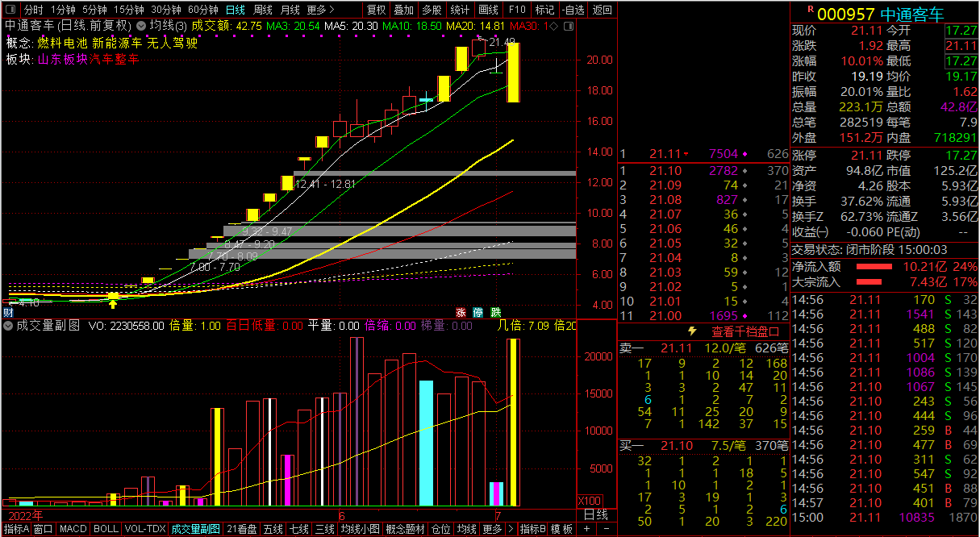980x537 pixels.
Task: Open the 查看千档盘口 order book link
Action: [745, 331]
